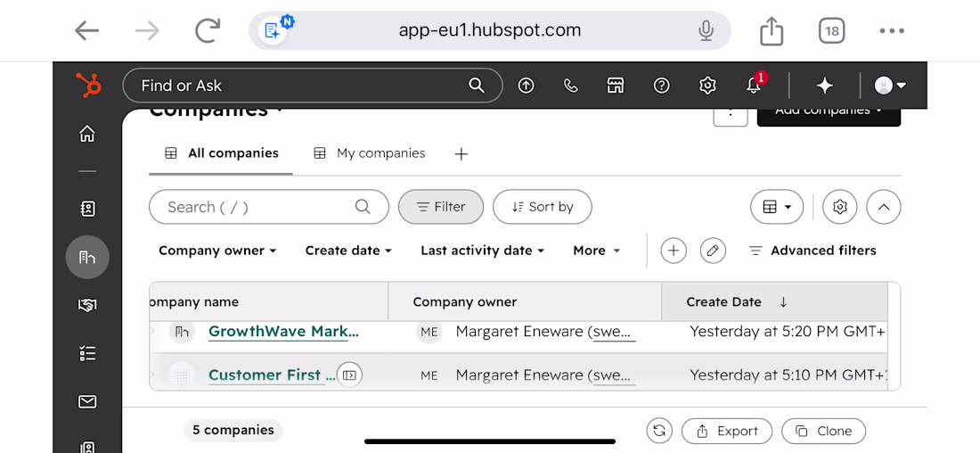Open the Create date filter dropdown
Image resolution: width=980 pixels, height=453 pixels.
pos(348,251)
